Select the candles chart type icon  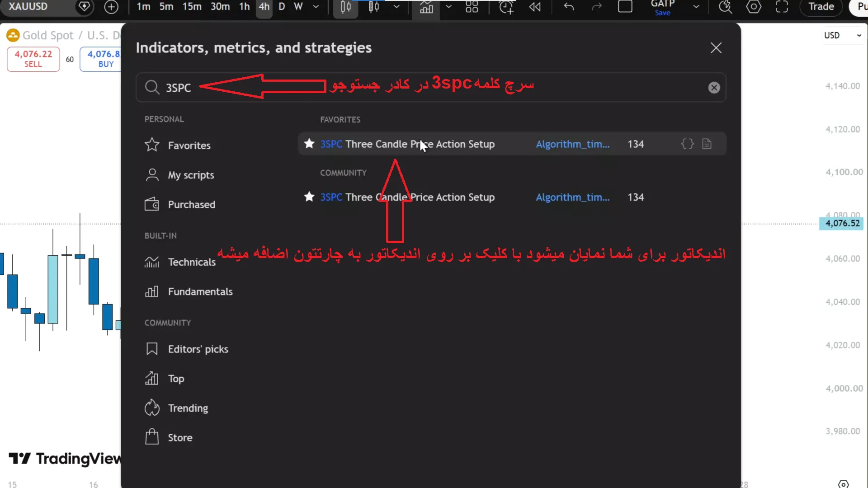[346, 7]
